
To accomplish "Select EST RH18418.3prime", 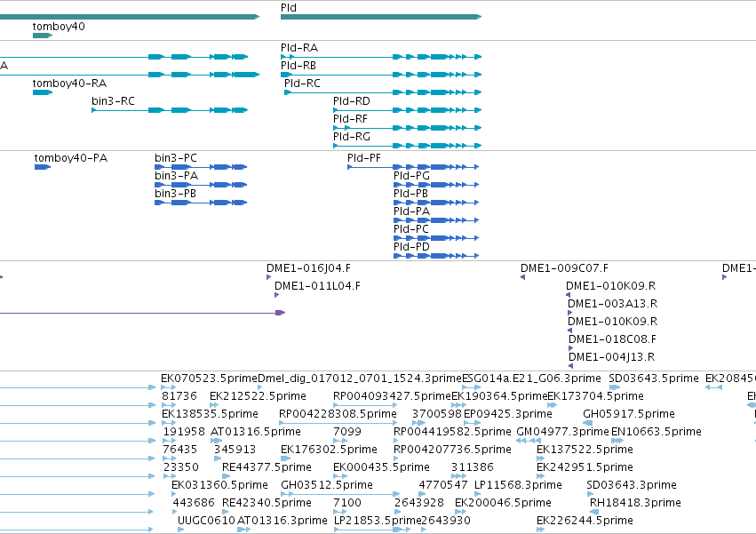I will (594, 513).
